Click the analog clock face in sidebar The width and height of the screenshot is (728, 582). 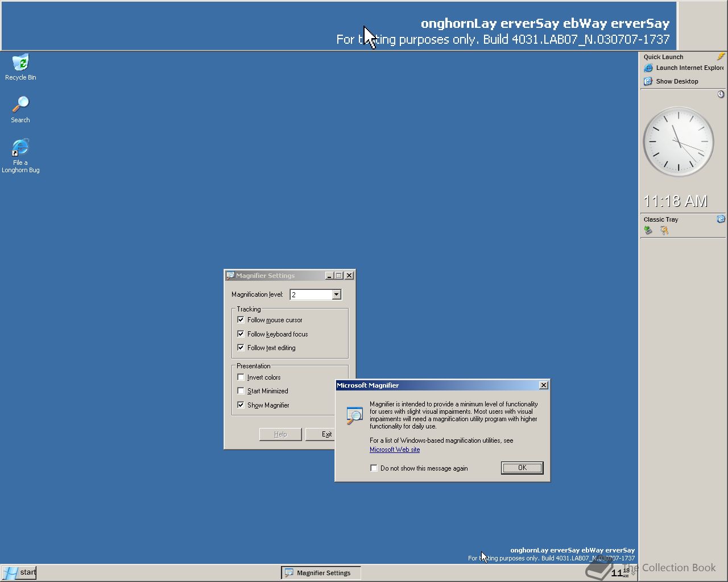click(679, 142)
